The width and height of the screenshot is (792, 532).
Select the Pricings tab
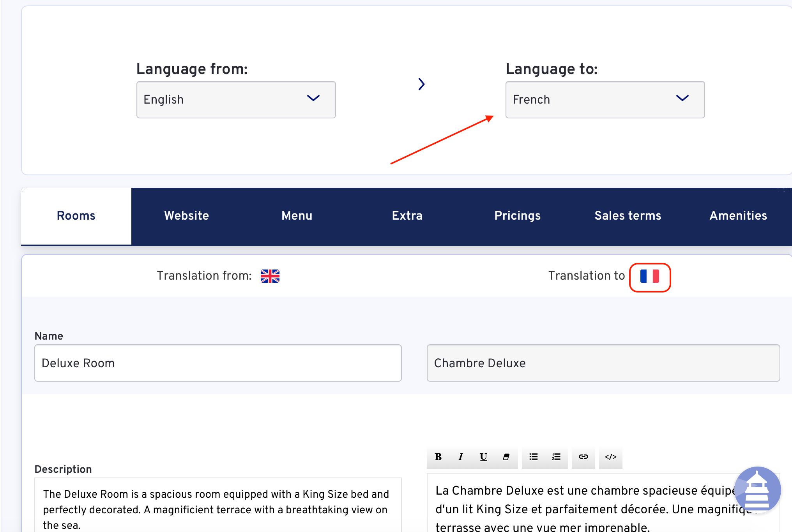pyautogui.click(x=518, y=216)
